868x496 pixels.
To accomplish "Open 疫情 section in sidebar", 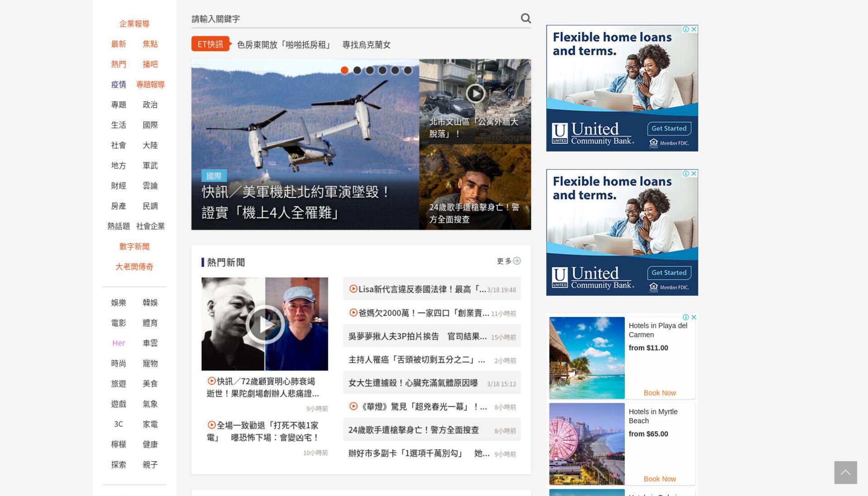I will [118, 85].
